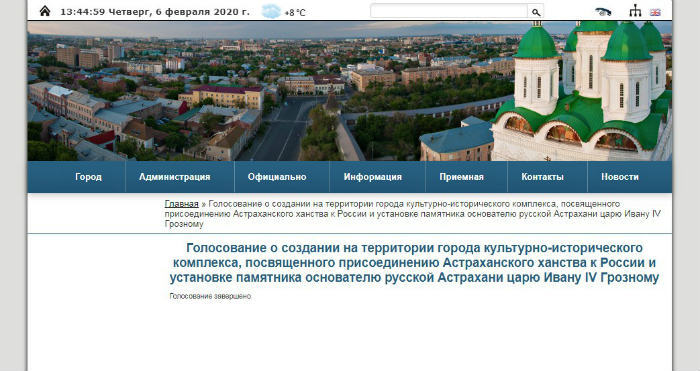This screenshot has height=371, width=700.
Task: Click the Голосование завершено text
Action: [210, 296]
